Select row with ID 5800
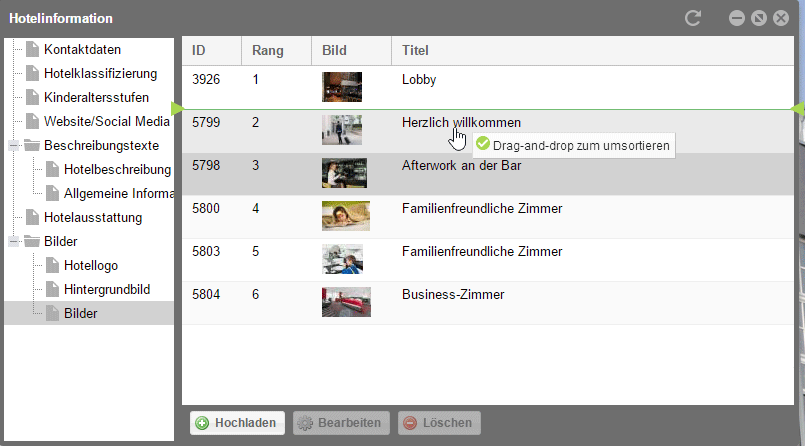Viewport: 805px width, 446px height. (488, 217)
